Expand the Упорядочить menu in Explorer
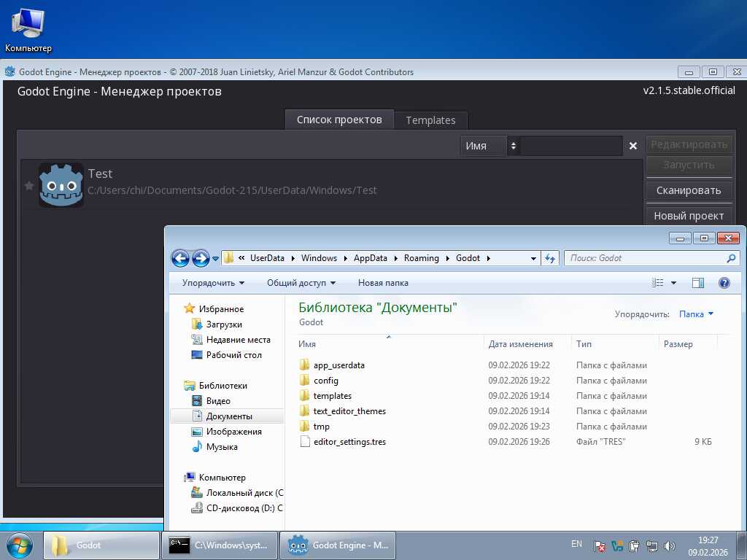Image resolution: width=747 pixels, height=560 pixels. 213,283
